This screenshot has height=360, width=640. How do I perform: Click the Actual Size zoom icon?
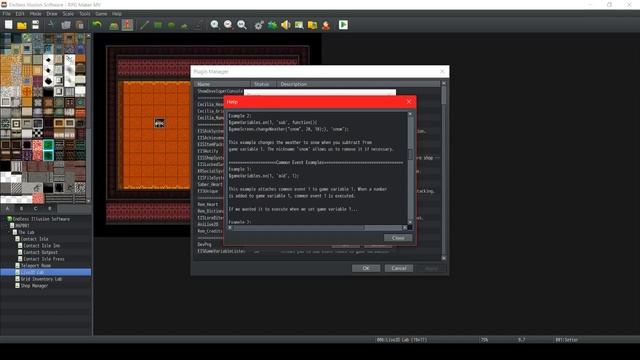(x=242, y=25)
